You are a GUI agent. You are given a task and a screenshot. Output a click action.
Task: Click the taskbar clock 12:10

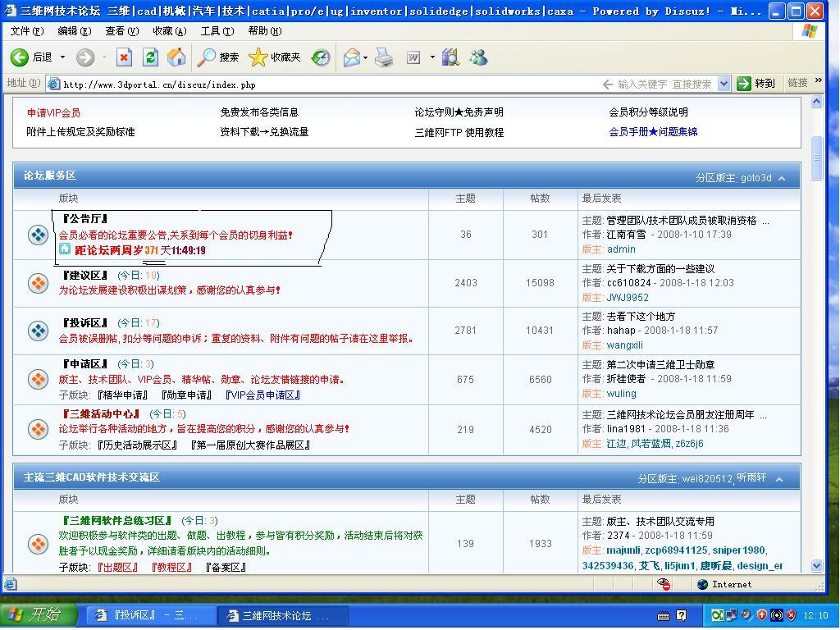point(815,615)
